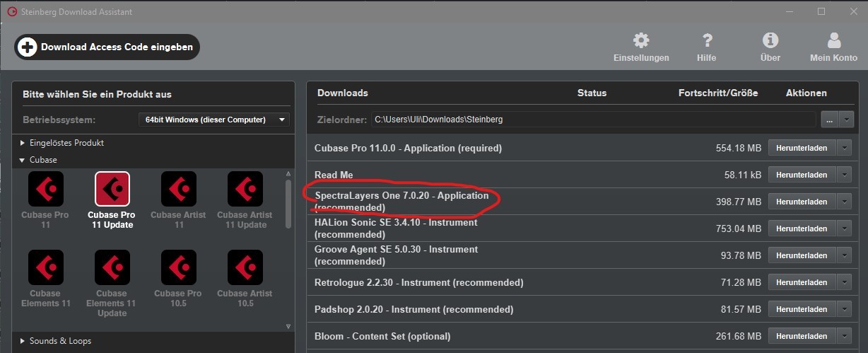868x353 pixels.
Task: Download Retrologue 2.2.30 instrument
Action: [802, 282]
